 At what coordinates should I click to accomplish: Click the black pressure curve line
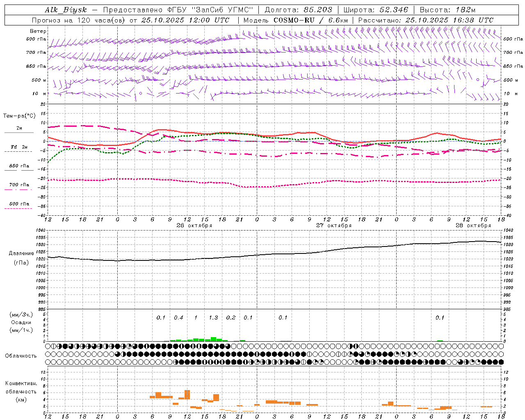click(x=275, y=254)
